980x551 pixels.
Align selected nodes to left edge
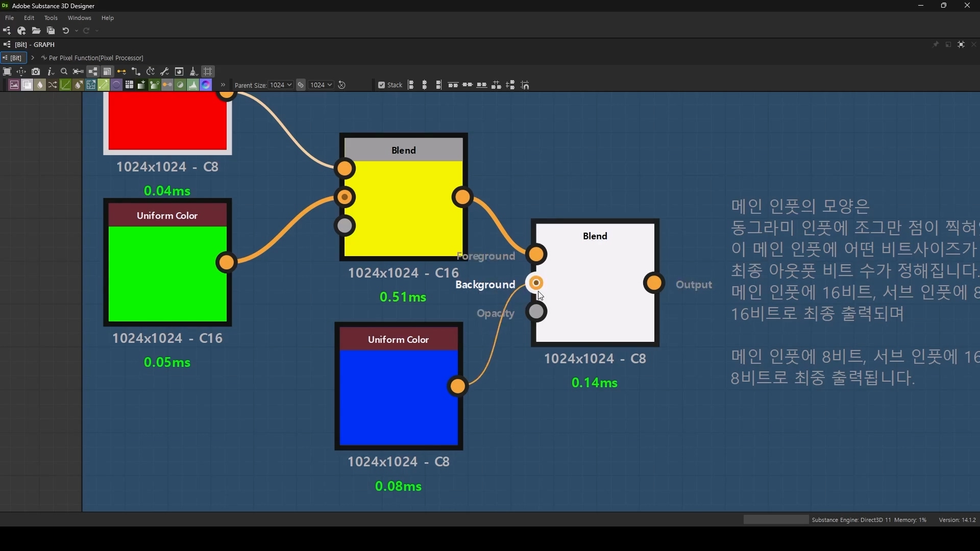click(x=411, y=85)
